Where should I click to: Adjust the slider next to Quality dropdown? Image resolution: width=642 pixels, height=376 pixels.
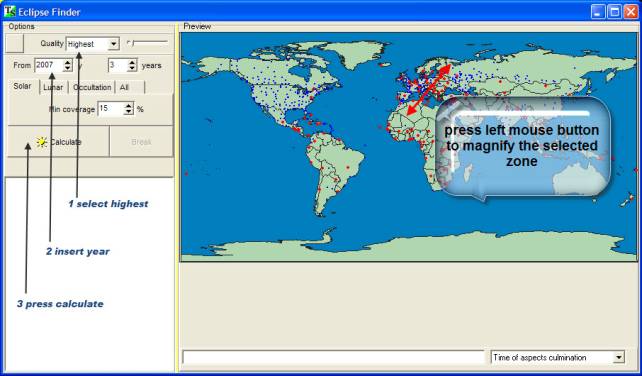[147, 42]
